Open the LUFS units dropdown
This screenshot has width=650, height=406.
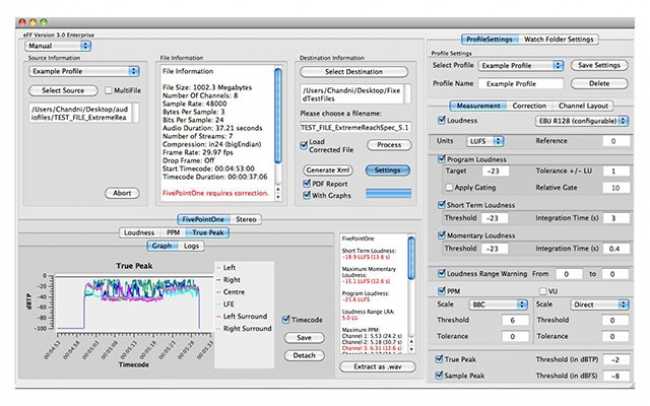tap(485, 141)
